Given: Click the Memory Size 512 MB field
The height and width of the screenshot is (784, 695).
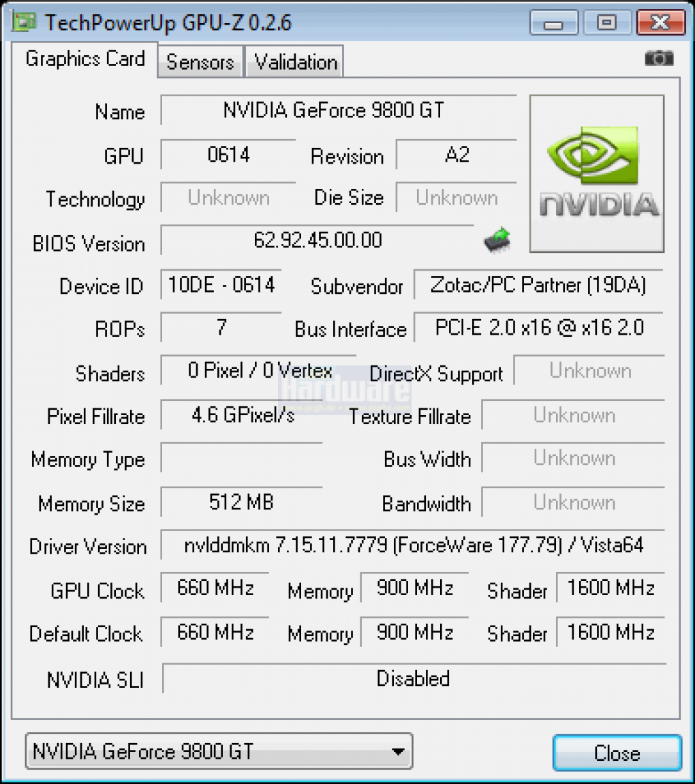Looking at the screenshot, I should 241,502.
